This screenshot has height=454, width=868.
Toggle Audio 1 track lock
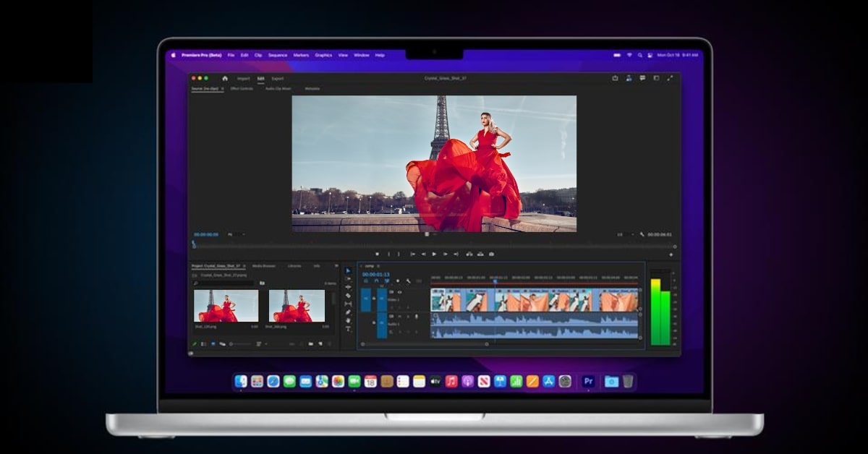click(374, 322)
